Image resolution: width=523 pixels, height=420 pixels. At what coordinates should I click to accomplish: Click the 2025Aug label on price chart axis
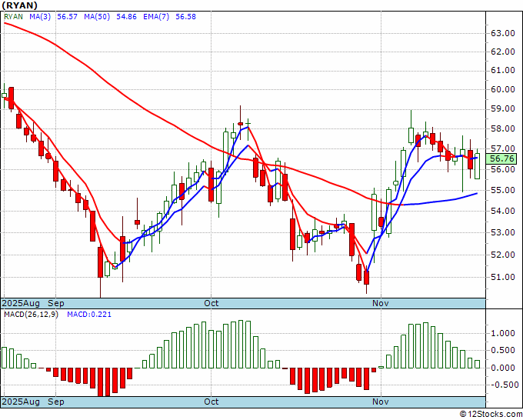click(21, 303)
